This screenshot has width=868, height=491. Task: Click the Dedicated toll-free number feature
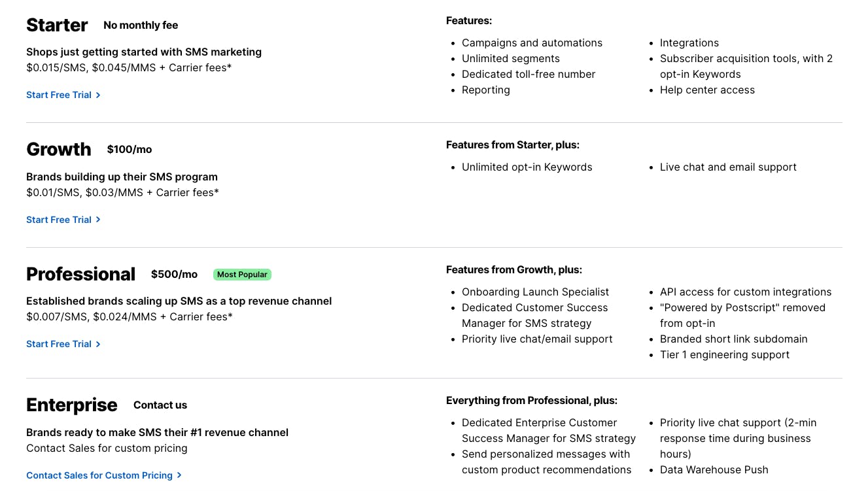(529, 74)
